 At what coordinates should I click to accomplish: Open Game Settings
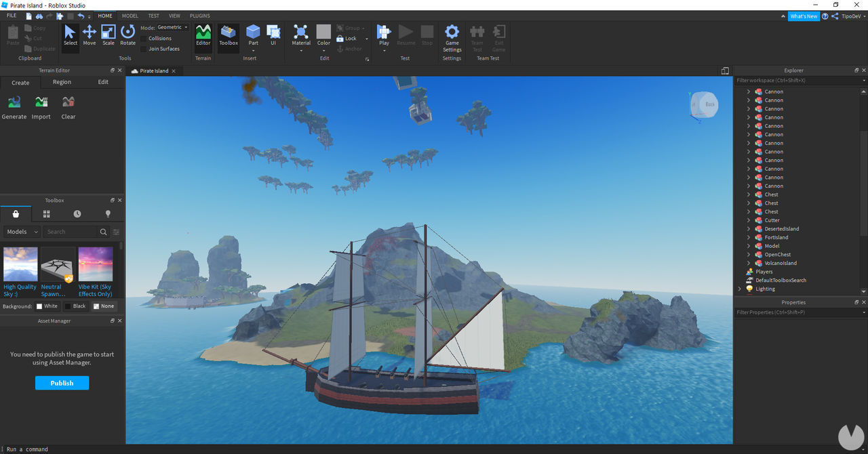click(452, 38)
